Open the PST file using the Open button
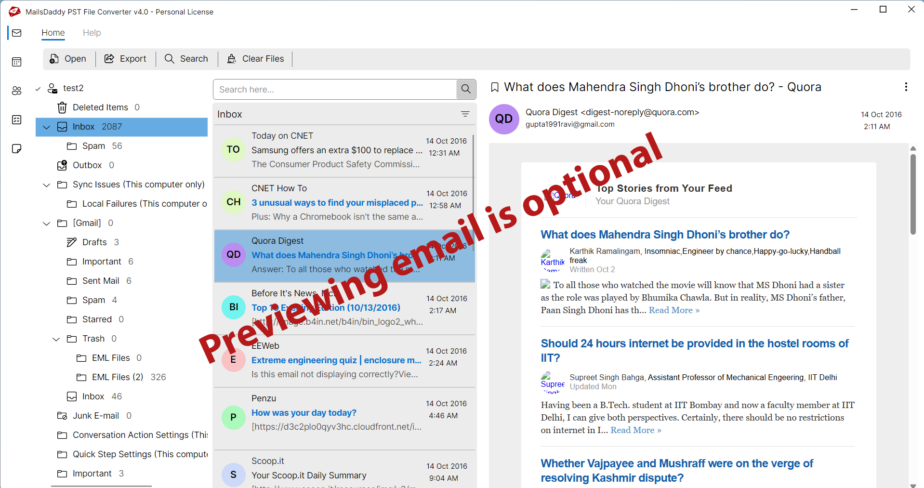Viewport: 924px width, 488px height. (67, 59)
